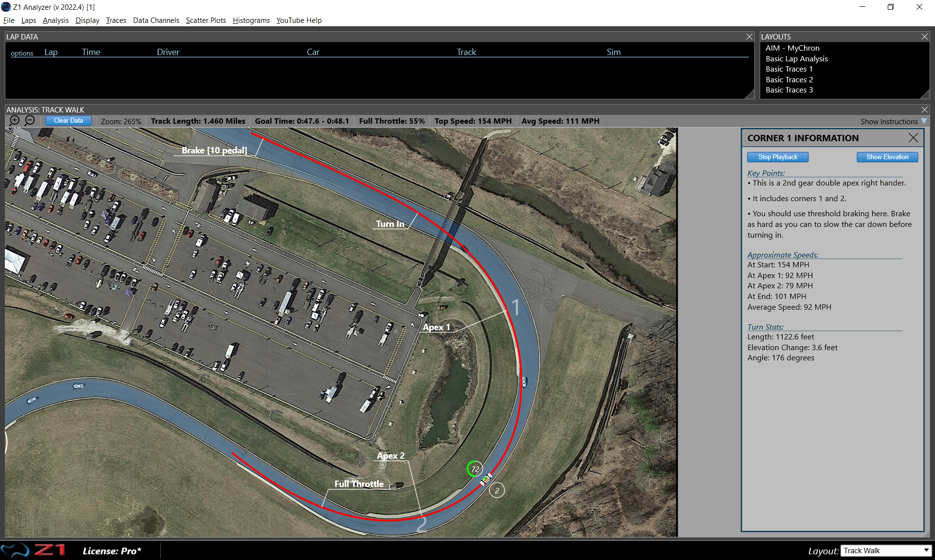Image resolution: width=935 pixels, height=560 pixels.
Task: Close the Analysis Track Walk panel
Action: (925, 110)
